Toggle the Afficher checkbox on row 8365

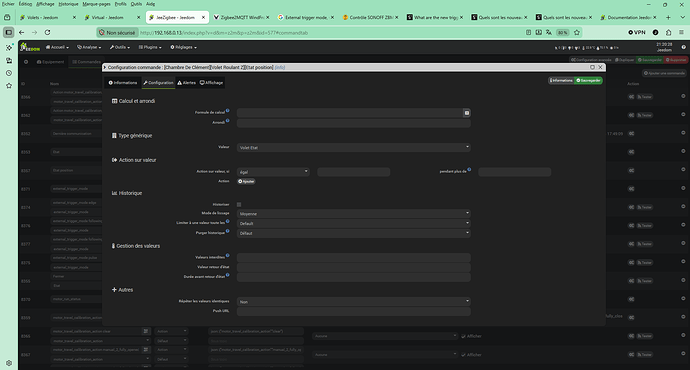[x=463, y=337]
